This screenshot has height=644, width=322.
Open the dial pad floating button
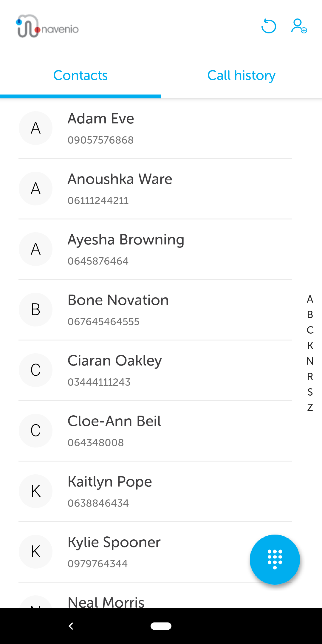point(275,559)
